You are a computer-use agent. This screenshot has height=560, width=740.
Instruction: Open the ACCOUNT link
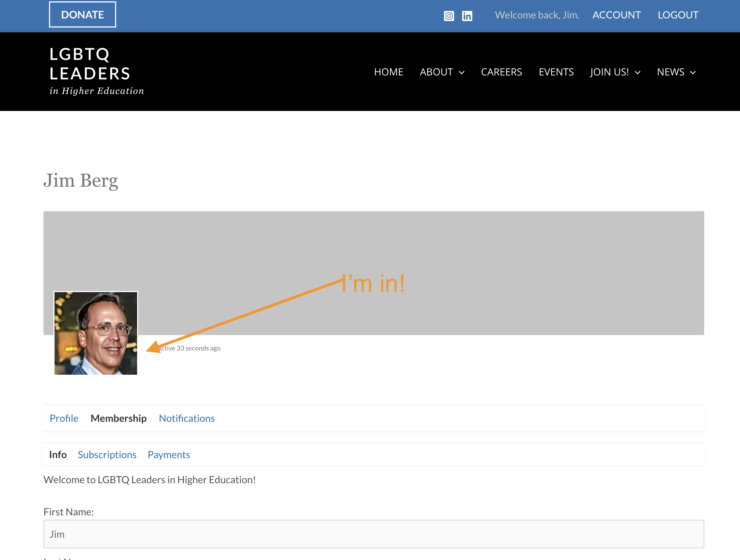tap(617, 15)
